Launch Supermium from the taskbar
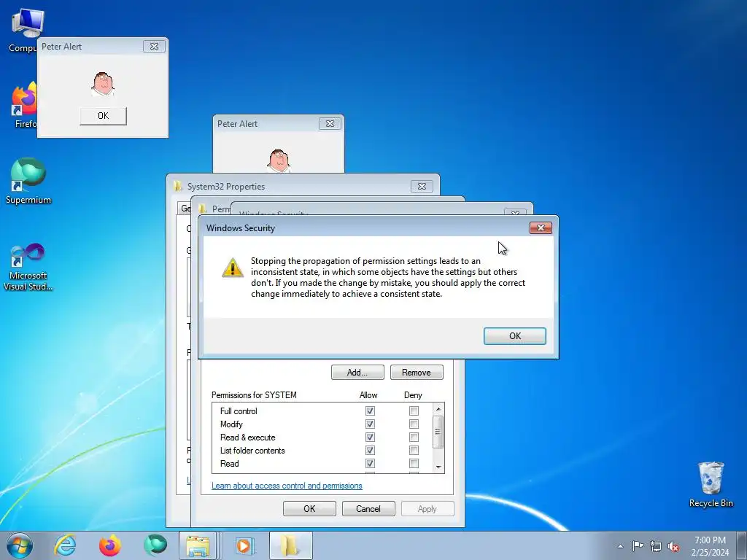Screen dimensions: 747x560 coord(155,545)
